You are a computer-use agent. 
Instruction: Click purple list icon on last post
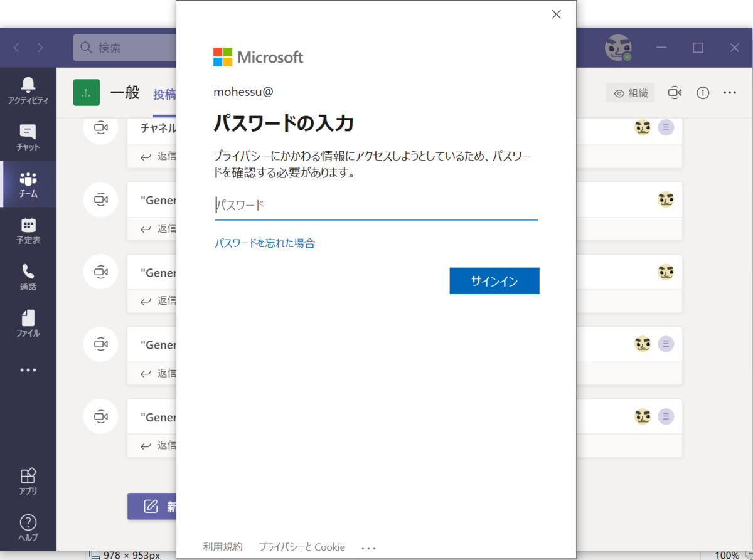[x=666, y=416]
